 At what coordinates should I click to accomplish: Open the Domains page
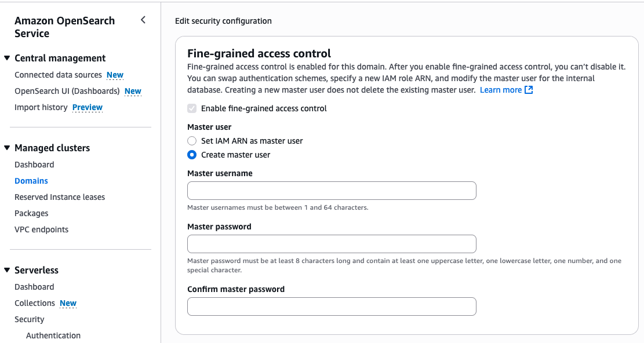31,181
